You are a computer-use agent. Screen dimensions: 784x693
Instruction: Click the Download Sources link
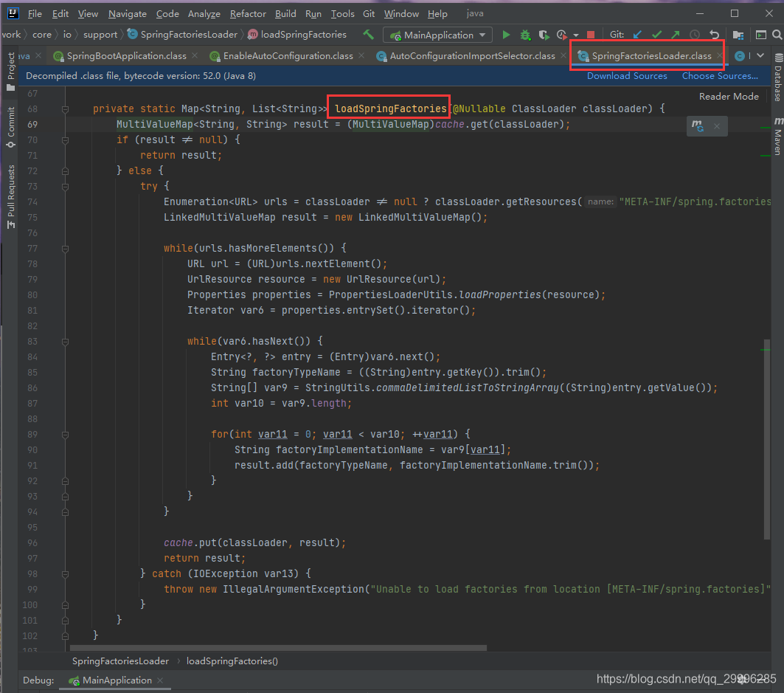coord(626,75)
